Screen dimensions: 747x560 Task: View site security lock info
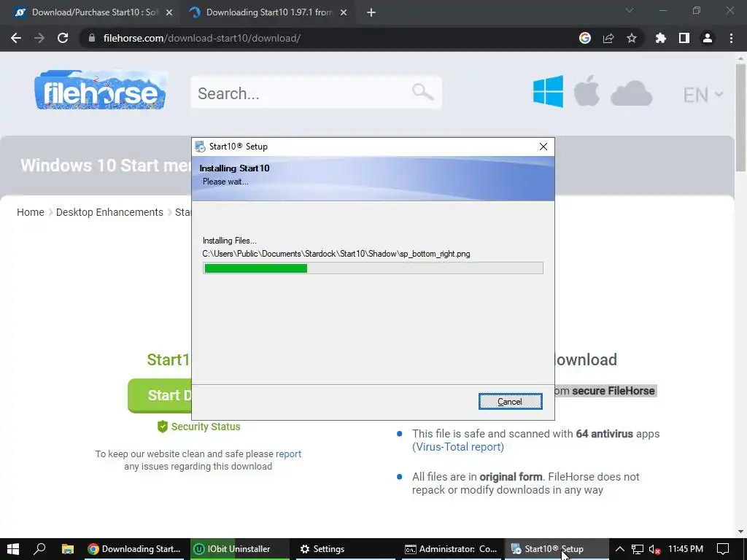click(x=91, y=38)
